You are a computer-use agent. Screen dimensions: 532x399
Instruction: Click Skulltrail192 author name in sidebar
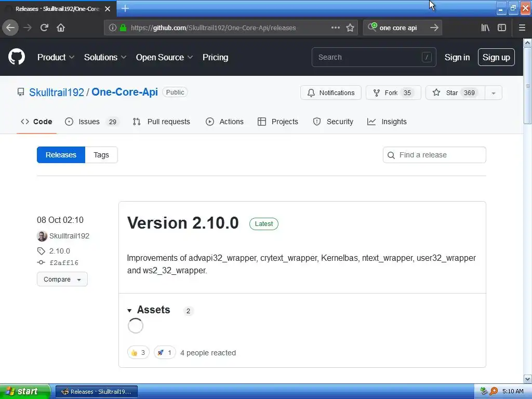(x=69, y=236)
